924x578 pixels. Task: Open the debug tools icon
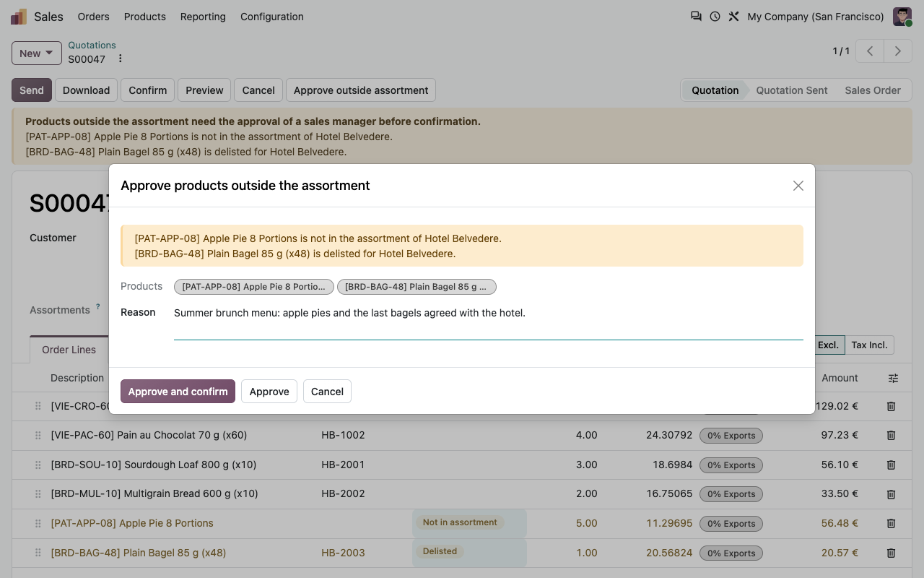(x=733, y=17)
